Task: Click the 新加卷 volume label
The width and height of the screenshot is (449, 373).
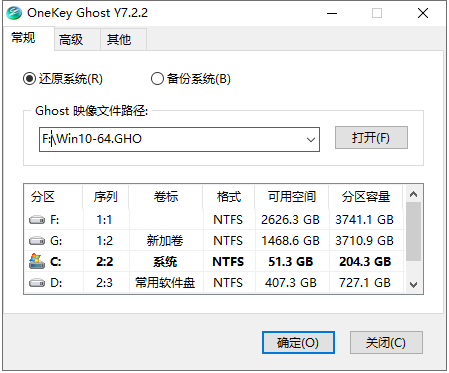Action: pyautogui.click(x=165, y=241)
